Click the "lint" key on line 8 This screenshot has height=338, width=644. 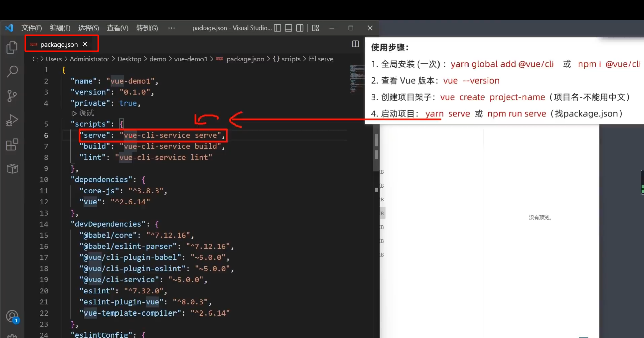click(93, 158)
